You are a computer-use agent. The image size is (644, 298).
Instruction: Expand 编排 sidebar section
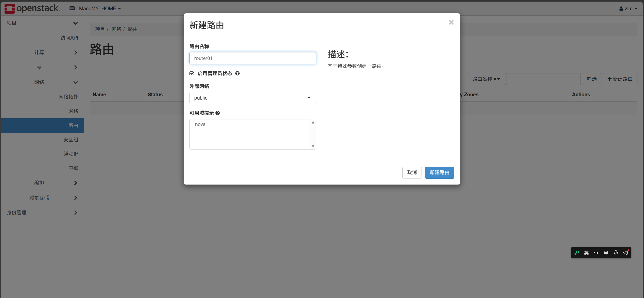pos(42,183)
